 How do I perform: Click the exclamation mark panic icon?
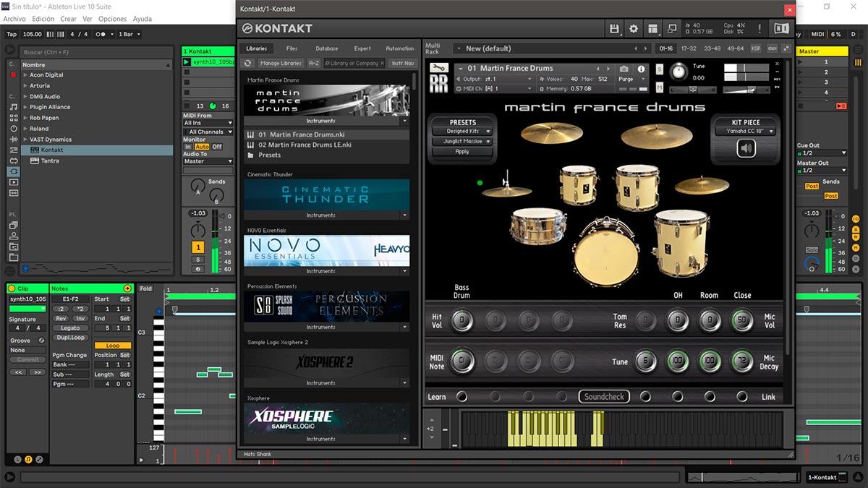click(759, 29)
